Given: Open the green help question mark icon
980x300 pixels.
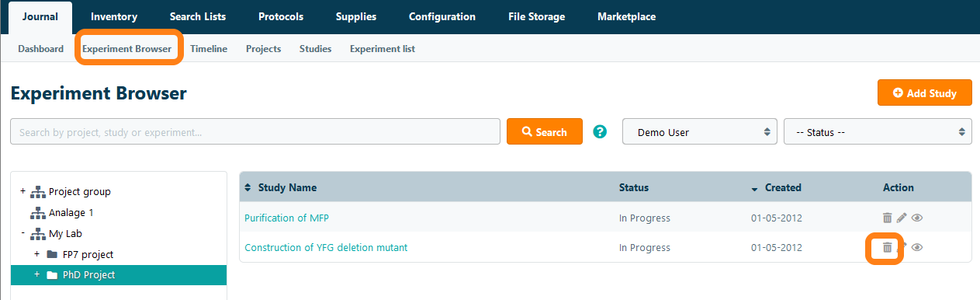Looking at the screenshot, I should 600,131.
